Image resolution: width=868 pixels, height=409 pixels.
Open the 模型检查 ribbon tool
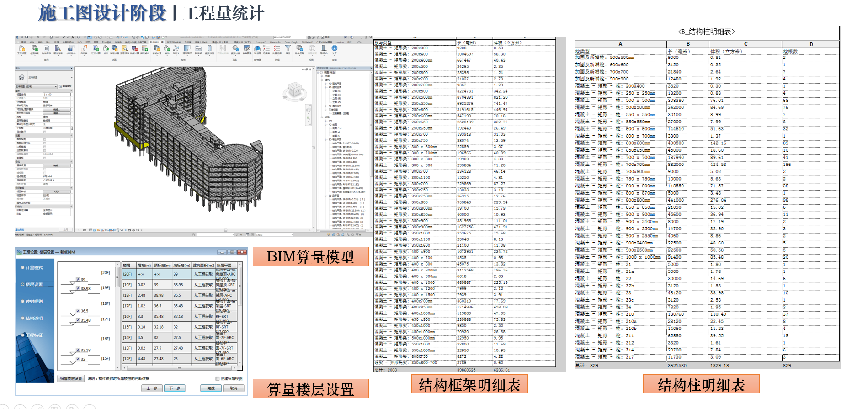[235, 50]
